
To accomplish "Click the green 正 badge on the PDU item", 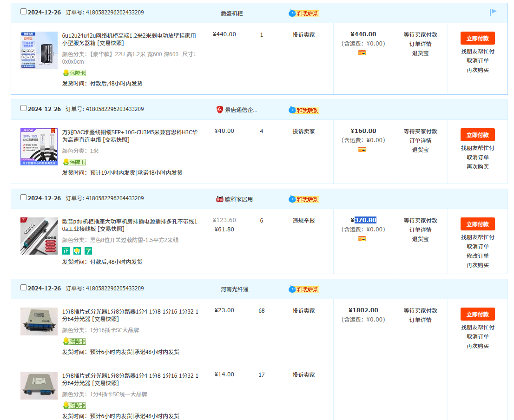I will [x=66, y=251].
